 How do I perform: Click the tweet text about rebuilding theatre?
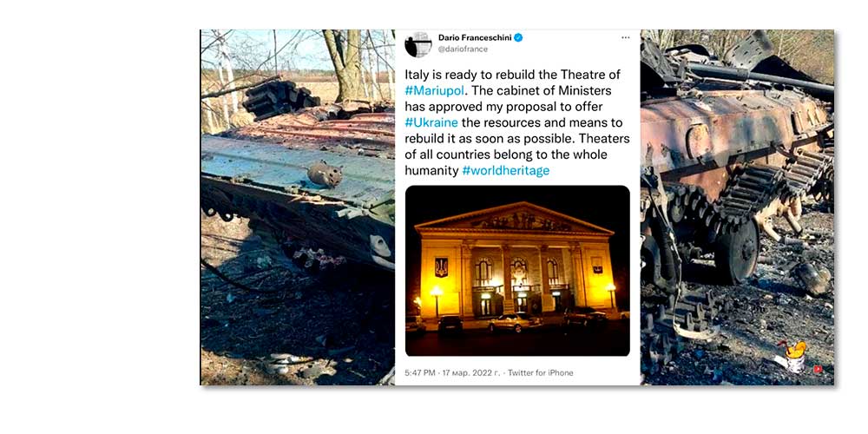tap(517, 122)
